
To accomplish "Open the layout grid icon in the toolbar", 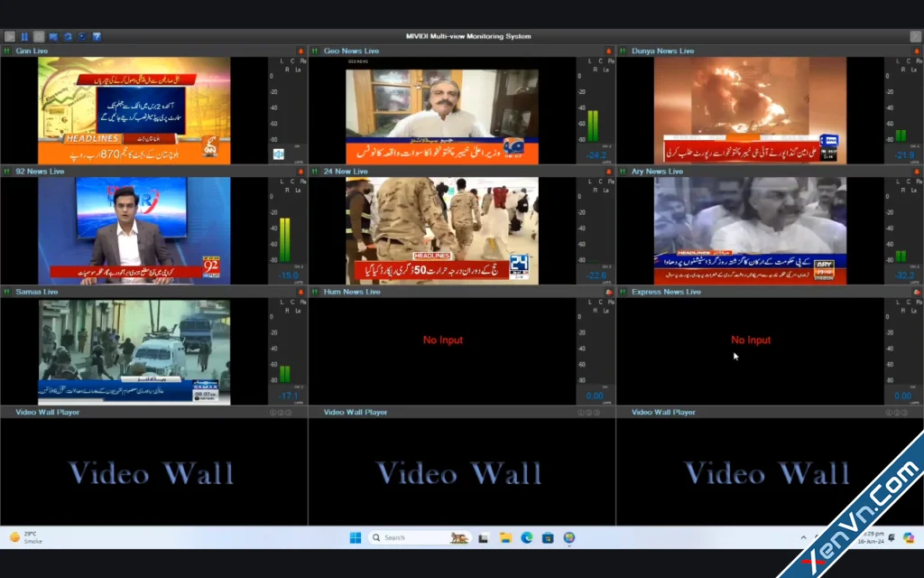I will pyautogui.click(x=53, y=36).
